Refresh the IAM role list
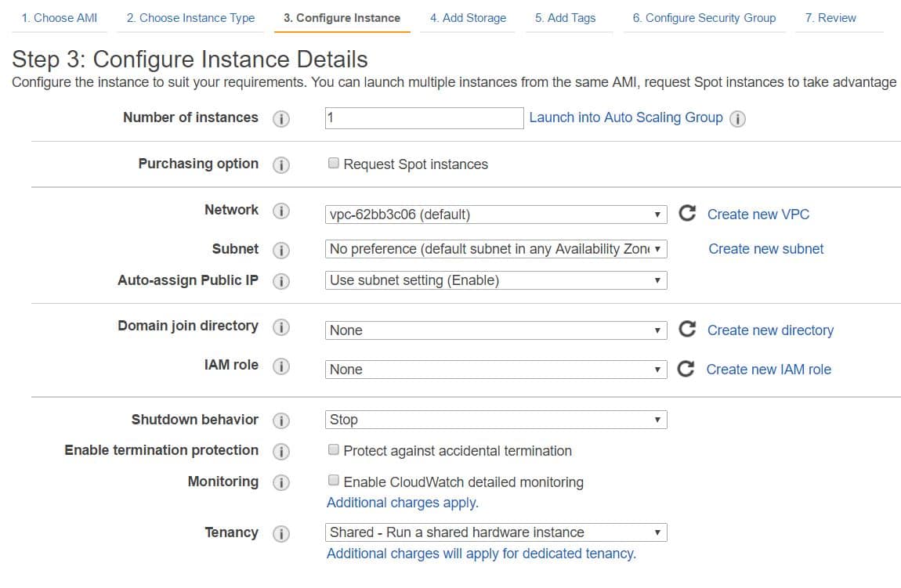Image resolution: width=901 pixels, height=588 pixels. tap(687, 369)
